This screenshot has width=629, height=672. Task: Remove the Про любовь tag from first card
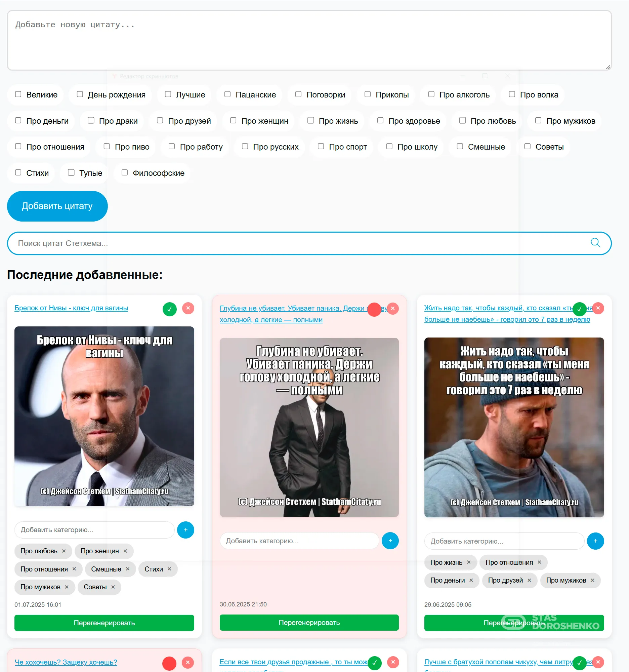click(64, 551)
